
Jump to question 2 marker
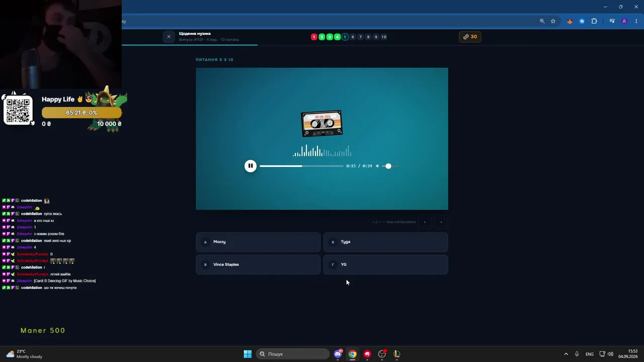pos(321,37)
